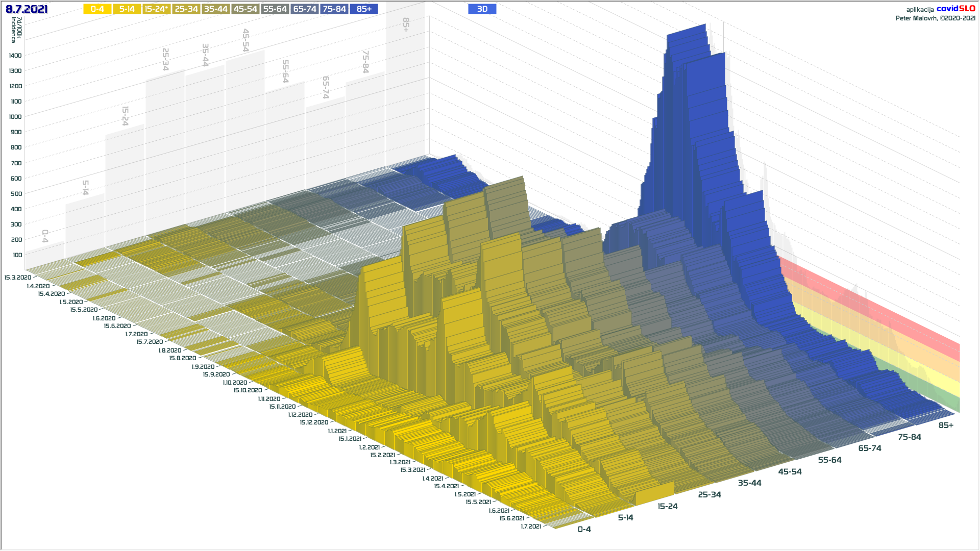This screenshot has width=980, height=551.
Task: Open the covidSLO application link
Action: [955, 9]
